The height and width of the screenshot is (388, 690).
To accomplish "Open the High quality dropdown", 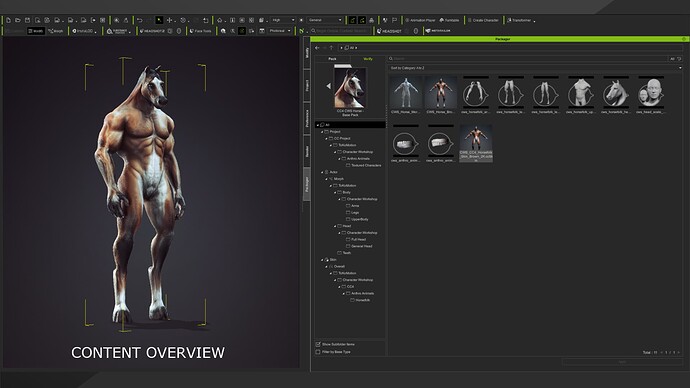I will pyautogui.click(x=283, y=20).
